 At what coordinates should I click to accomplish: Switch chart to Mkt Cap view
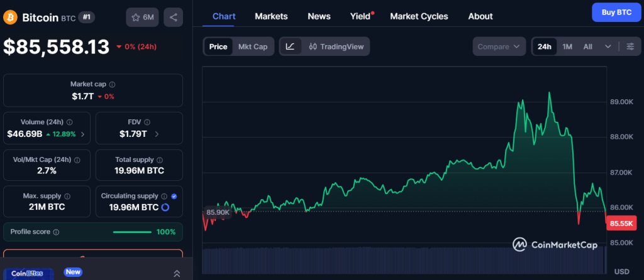tap(253, 46)
